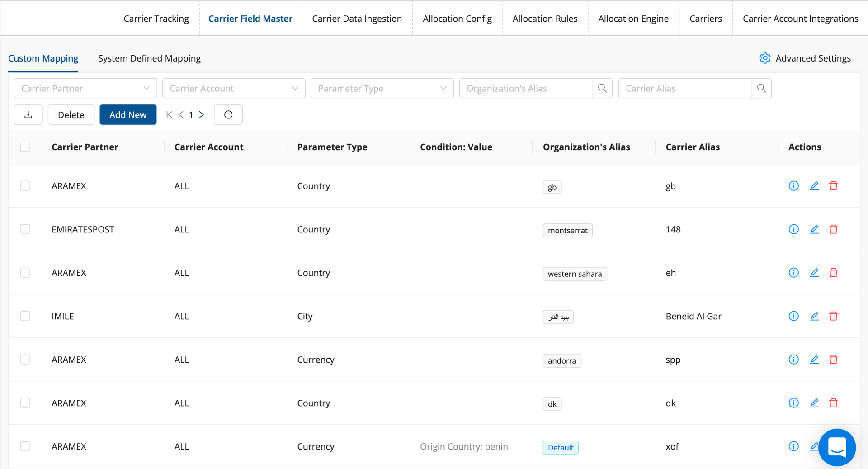This screenshot has width=868, height=469.
Task: Click trash icon for andorra row
Action: [x=833, y=360]
